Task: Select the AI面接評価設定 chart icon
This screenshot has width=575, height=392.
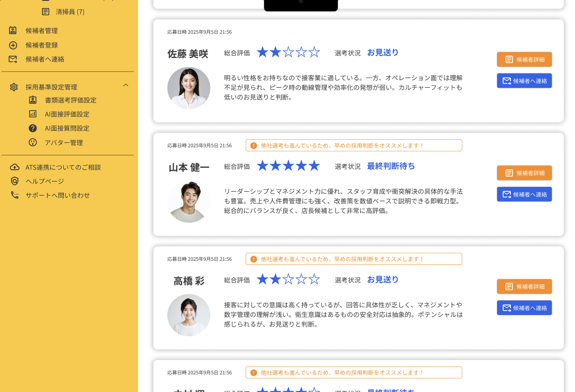Action: [33, 114]
